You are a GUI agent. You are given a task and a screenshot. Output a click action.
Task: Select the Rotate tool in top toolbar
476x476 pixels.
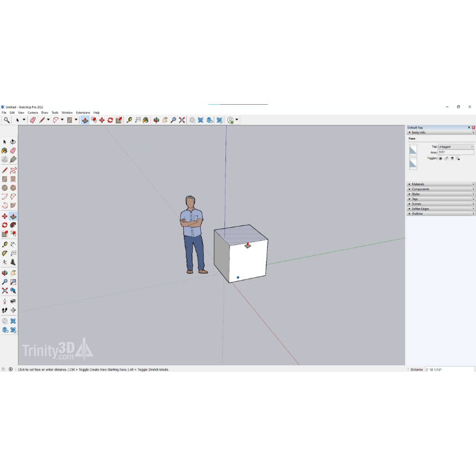(110, 120)
